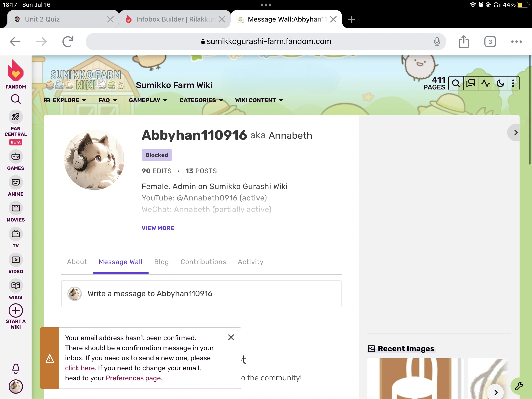
Task: Open the Discussions speech bubble icon
Action: [x=471, y=83]
